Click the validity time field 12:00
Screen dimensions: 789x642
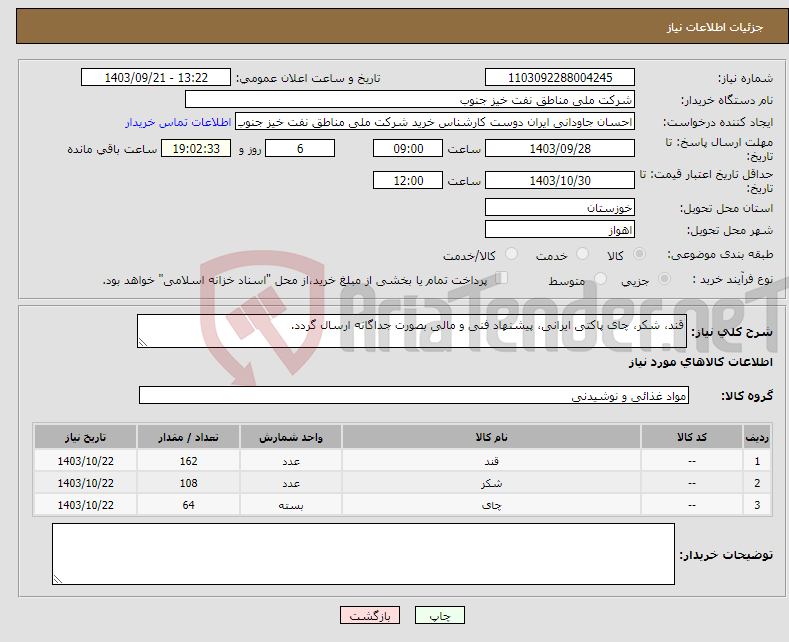pos(408,180)
